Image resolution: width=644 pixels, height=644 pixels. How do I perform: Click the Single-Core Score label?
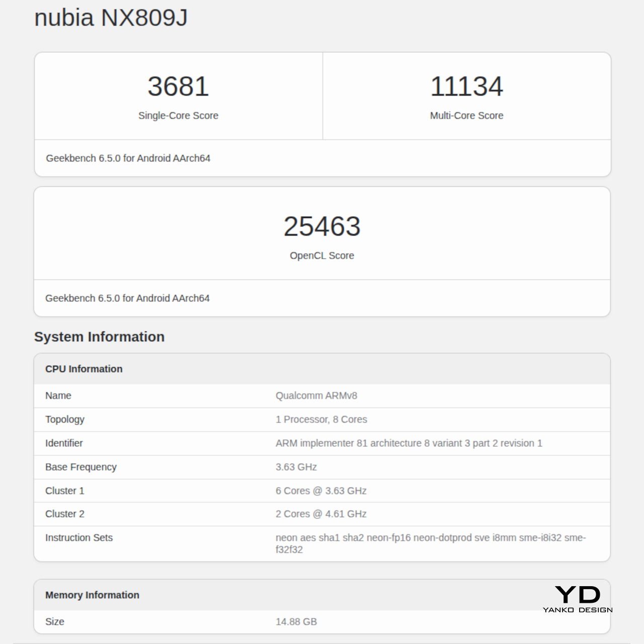pos(178,116)
